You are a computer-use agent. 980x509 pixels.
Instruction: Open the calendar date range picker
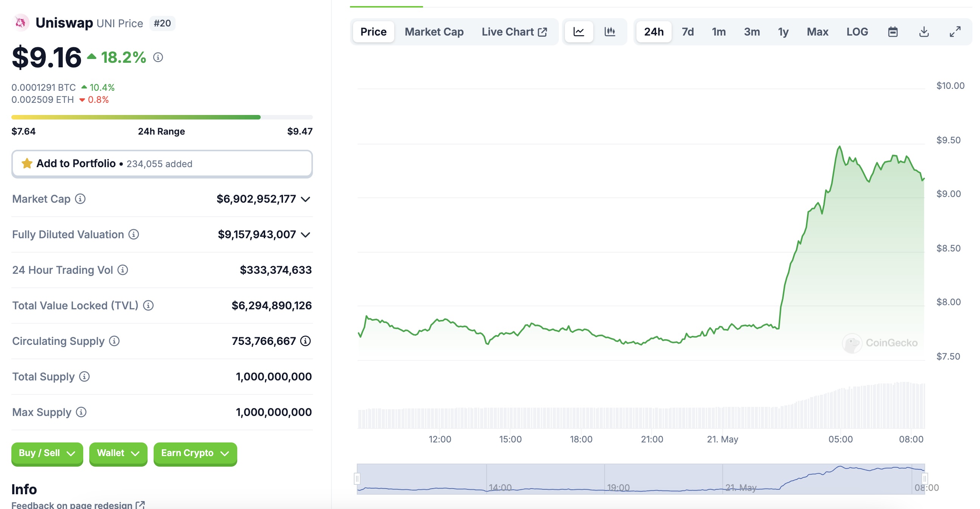tap(893, 31)
